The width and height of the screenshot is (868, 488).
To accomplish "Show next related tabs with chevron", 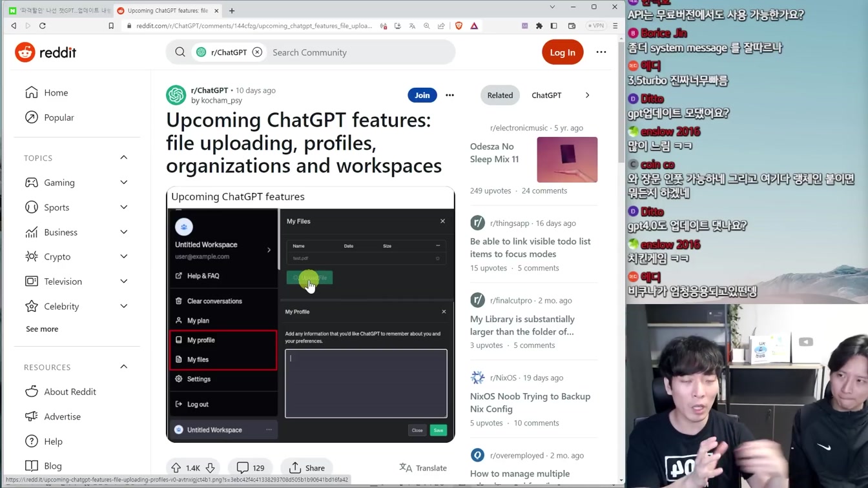I will tap(587, 95).
